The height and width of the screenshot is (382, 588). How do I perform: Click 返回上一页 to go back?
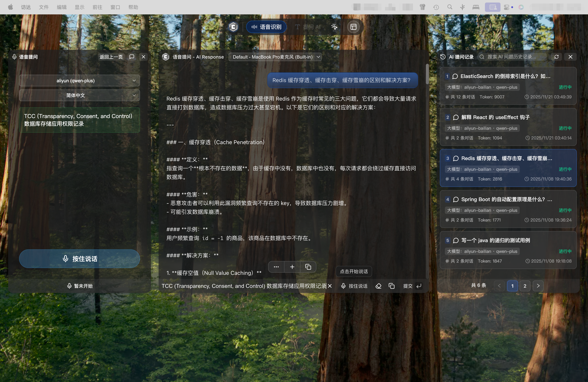[111, 57]
